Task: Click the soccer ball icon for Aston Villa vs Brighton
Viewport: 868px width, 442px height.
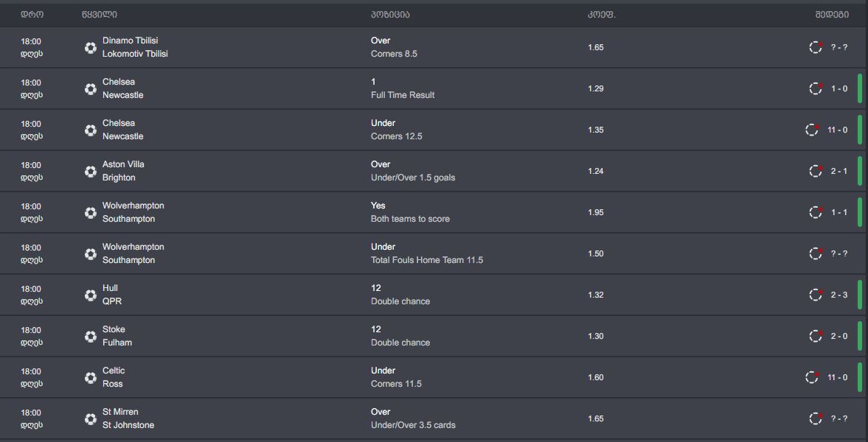Action: [x=91, y=172]
